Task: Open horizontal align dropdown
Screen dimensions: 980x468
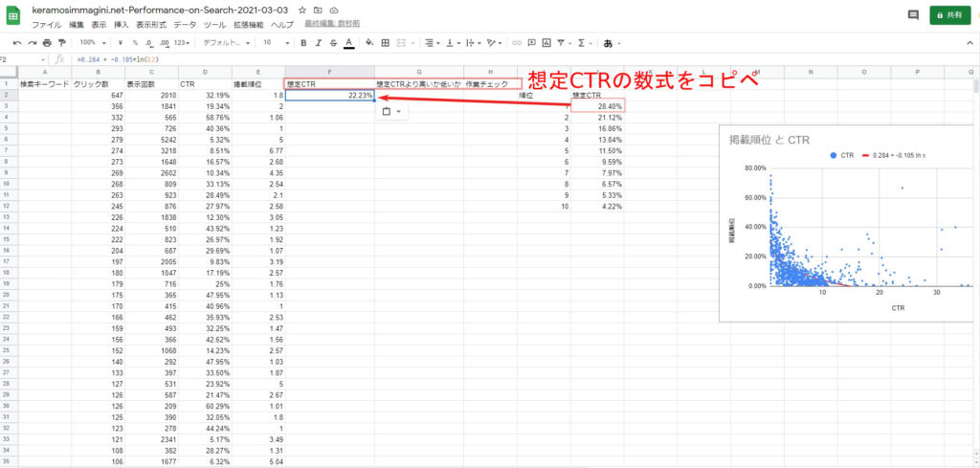Action: (x=432, y=43)
